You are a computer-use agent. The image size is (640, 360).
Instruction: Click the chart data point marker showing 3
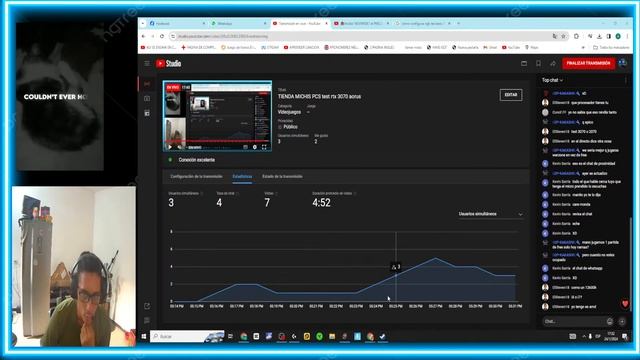(x=396, y=267)
